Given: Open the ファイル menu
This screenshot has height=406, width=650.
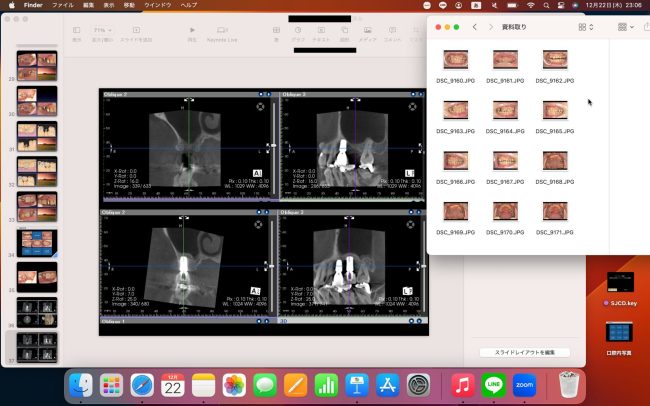Looking at the screenshot, I should 62,5.
